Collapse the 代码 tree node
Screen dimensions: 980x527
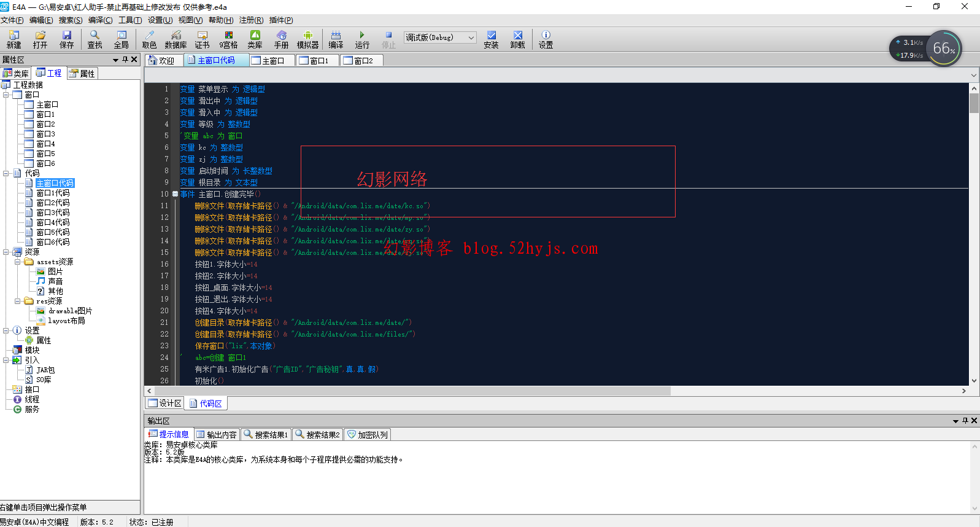click(6, 173)
